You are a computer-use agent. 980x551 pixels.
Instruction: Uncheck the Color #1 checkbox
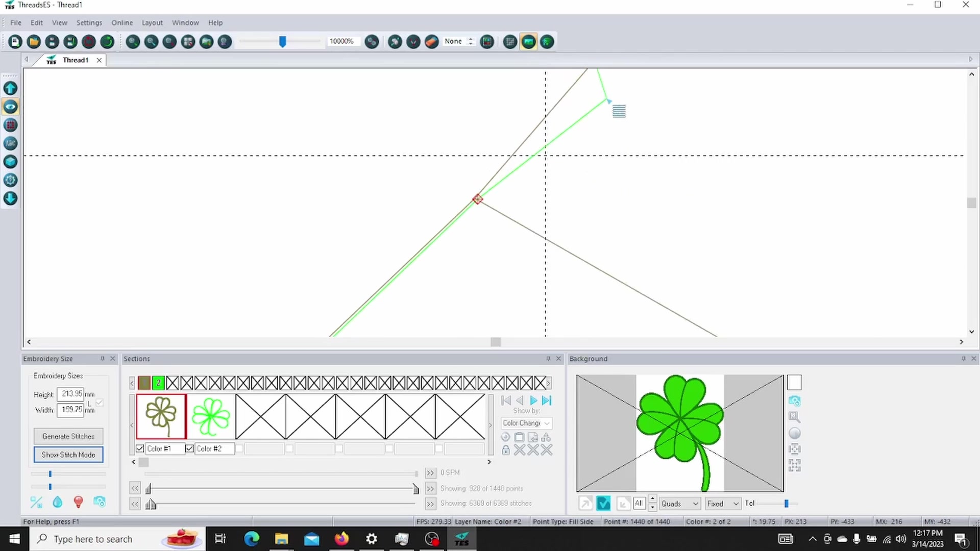point(140,448)
